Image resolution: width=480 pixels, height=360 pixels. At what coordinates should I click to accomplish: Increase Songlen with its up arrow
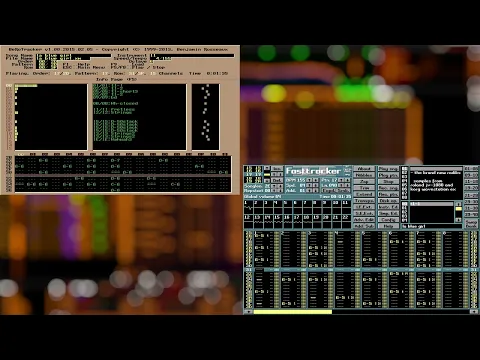[x=274, y=186]
